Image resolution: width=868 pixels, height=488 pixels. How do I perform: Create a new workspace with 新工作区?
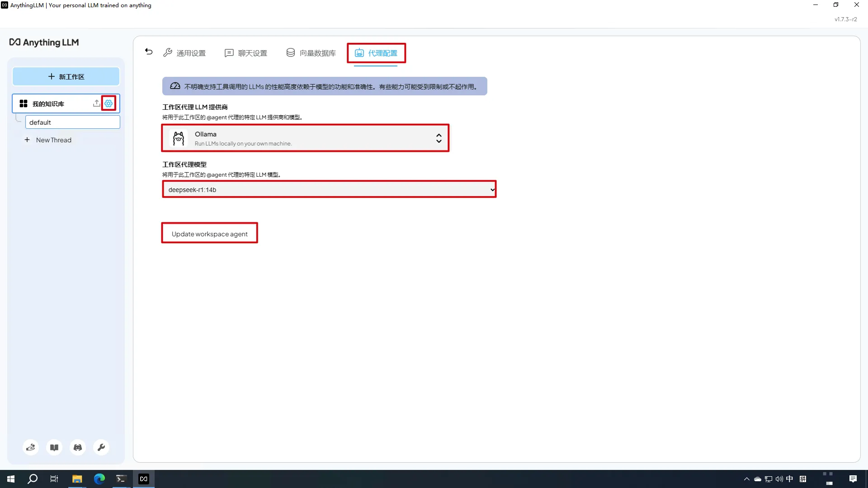click(x=66, y=77)
